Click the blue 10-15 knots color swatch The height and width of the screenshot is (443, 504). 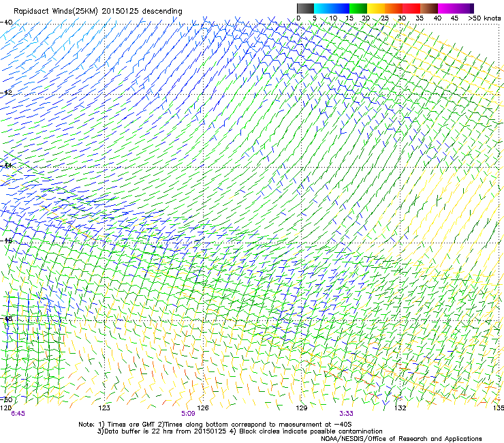[341, 8]
